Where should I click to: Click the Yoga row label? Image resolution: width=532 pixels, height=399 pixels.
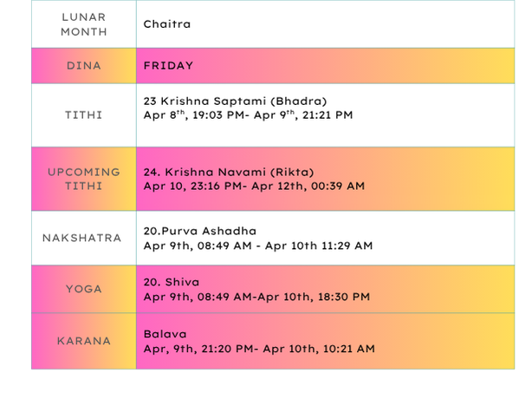pyautogui.click(x=84, y=289)
